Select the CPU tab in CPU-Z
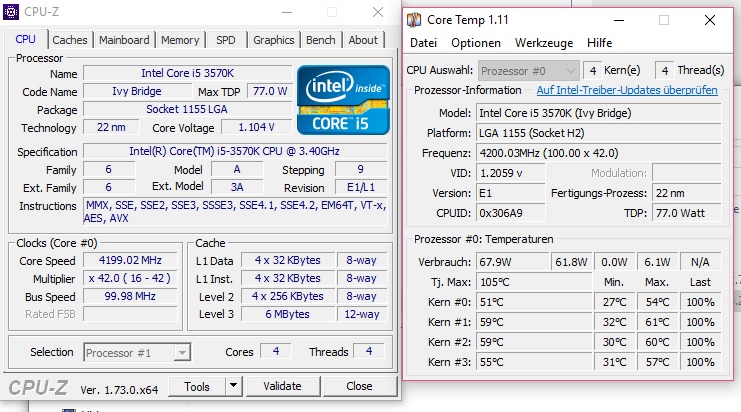 (x=26, y=39)
